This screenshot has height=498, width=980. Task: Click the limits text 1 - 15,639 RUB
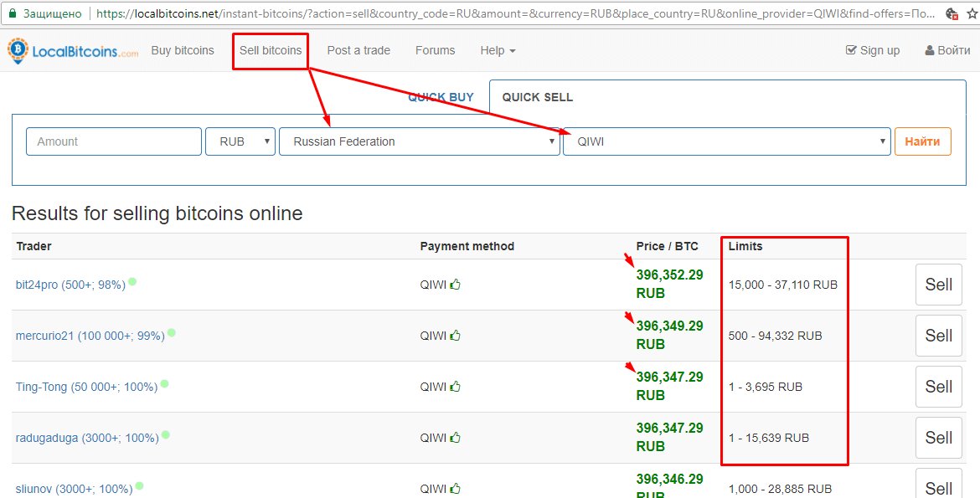tap(769, 439)
